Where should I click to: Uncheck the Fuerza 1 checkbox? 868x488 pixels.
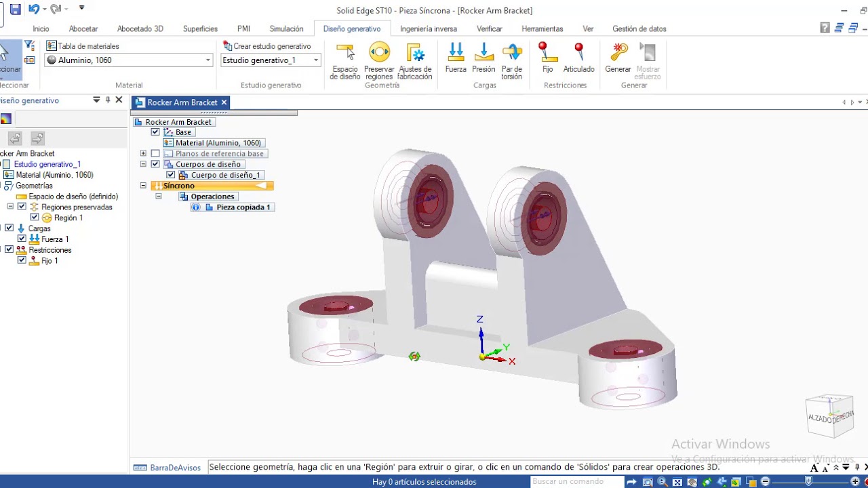point(22,239)
